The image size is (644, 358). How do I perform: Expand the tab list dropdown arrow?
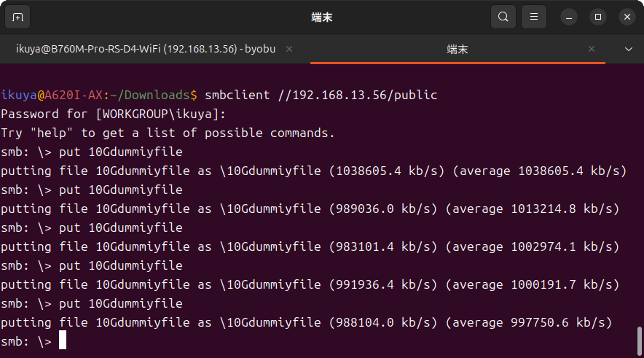pos(629,50)
